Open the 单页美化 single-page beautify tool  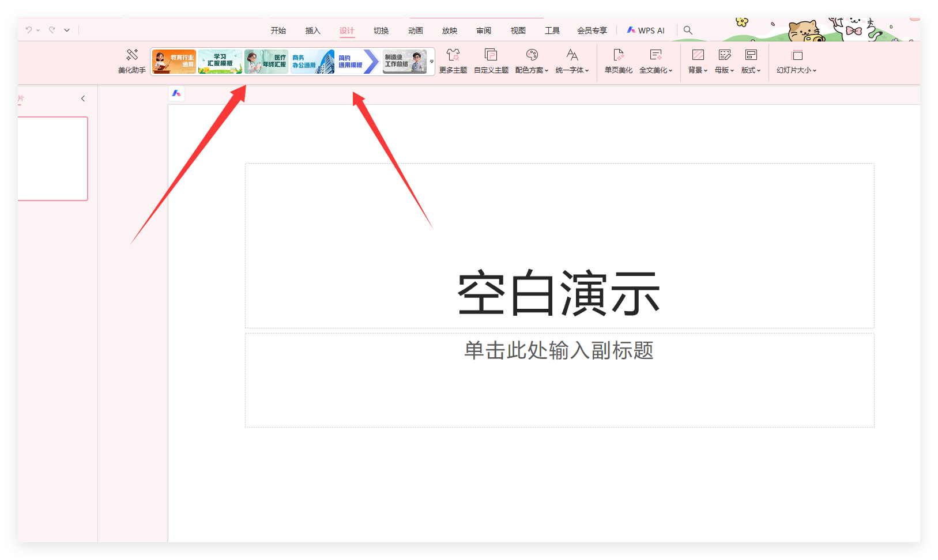click(x=618, y=61)
